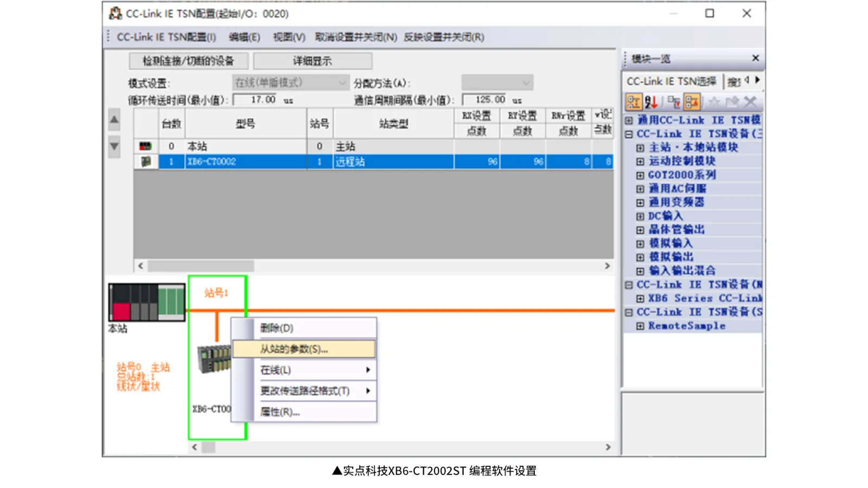Click the move favorites folder icon

point(732,102)
